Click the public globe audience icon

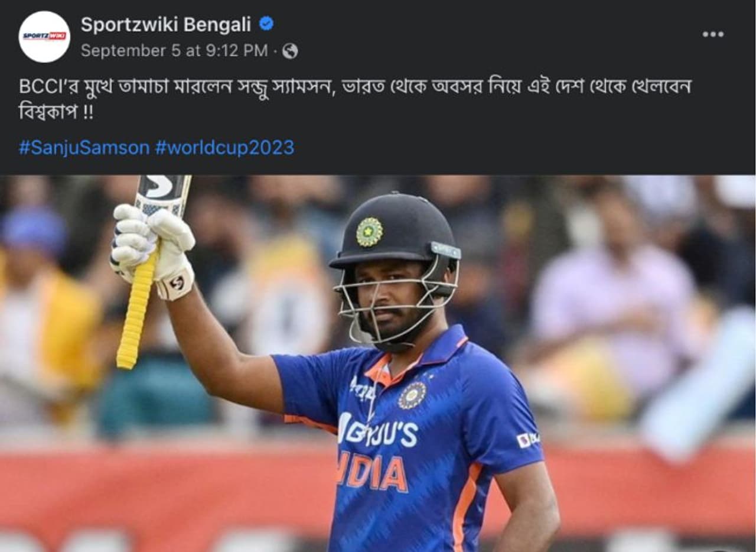point(290,51)
